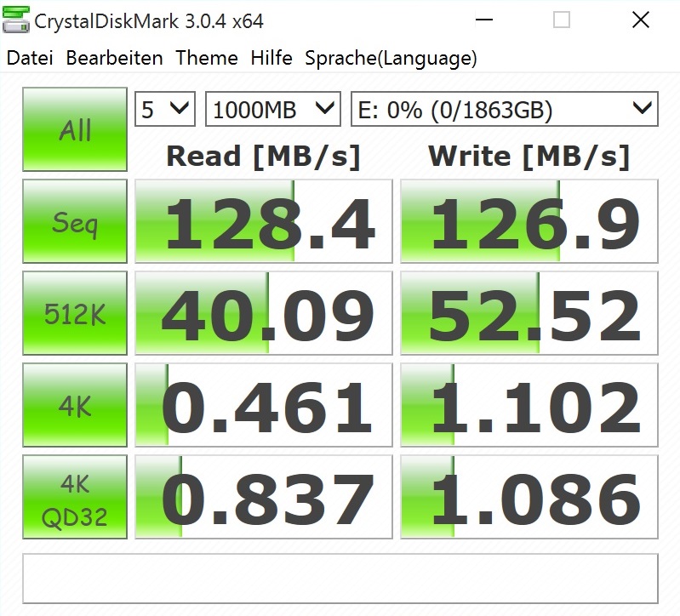Maximize the CrystalDiskMark window

[562, 20]
